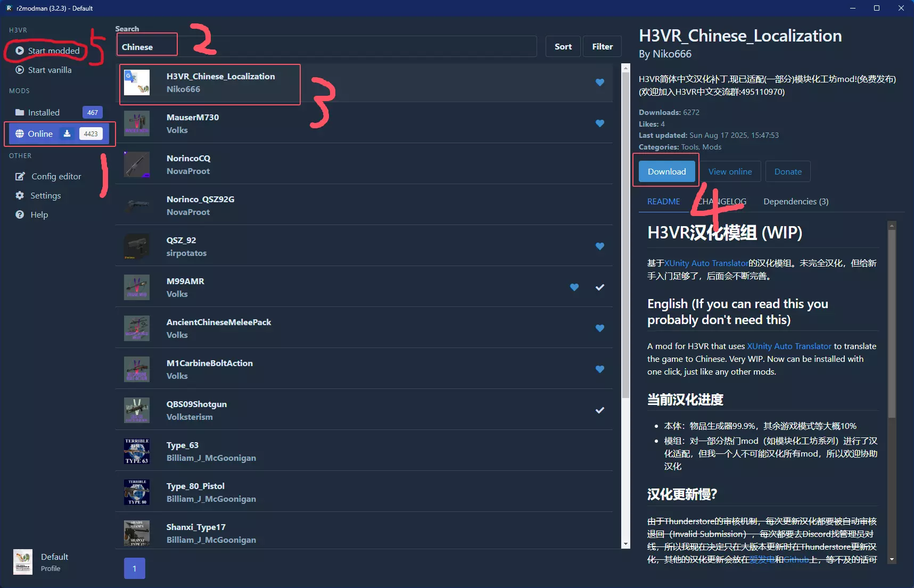Image resolution: width=914 pixels, height=588 pixels.
Task: Click heart icon on MauserM730 row
Action: click(600, 123)
